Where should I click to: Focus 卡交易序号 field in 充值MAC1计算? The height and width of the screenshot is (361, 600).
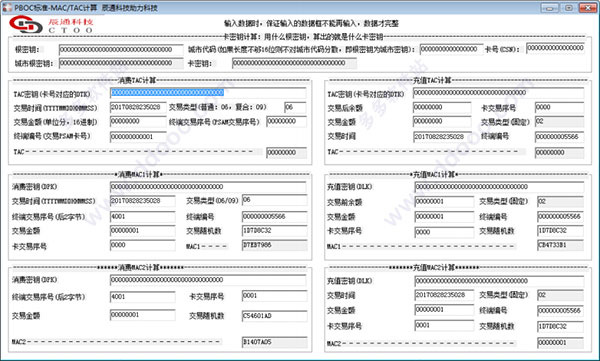[444, 232]
